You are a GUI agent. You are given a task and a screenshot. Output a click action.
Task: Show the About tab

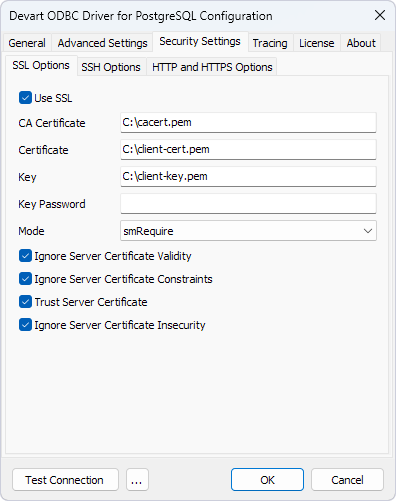[x=361, y=43]
